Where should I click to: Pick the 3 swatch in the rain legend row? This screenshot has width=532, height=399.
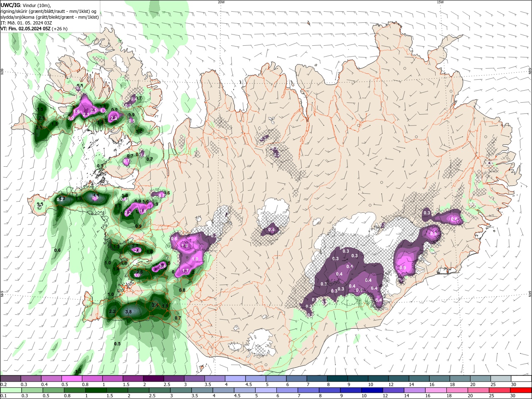(181, 390)
